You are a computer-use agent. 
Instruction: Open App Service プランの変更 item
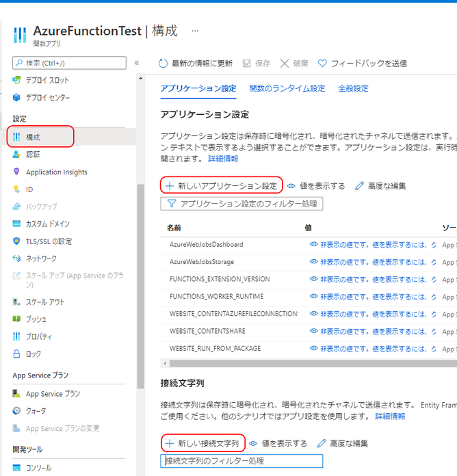click(x=56, y=428)
